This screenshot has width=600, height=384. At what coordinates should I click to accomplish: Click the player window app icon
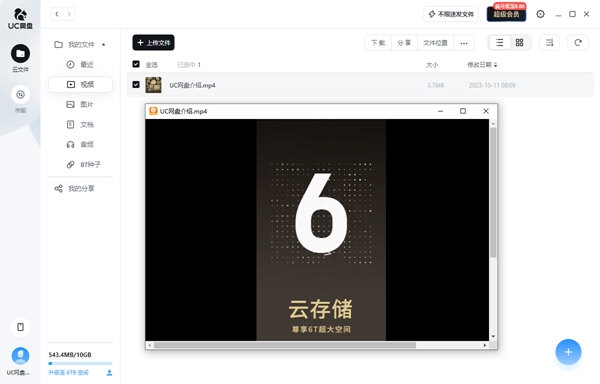(x=153, y=111)
